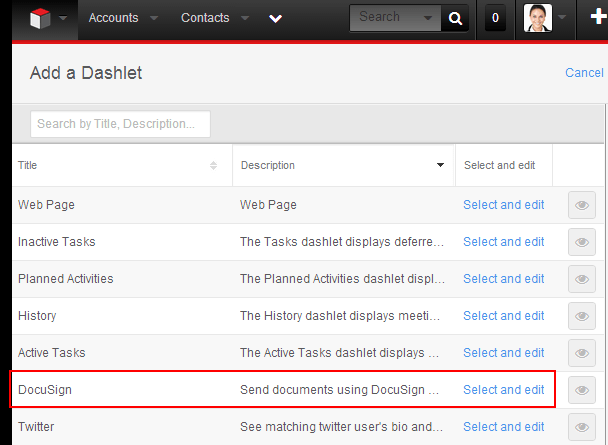Image resolution: width=608 pixels, height=445 pixels.
Task: Click the plus quick create icon
Action: (599, 17)
